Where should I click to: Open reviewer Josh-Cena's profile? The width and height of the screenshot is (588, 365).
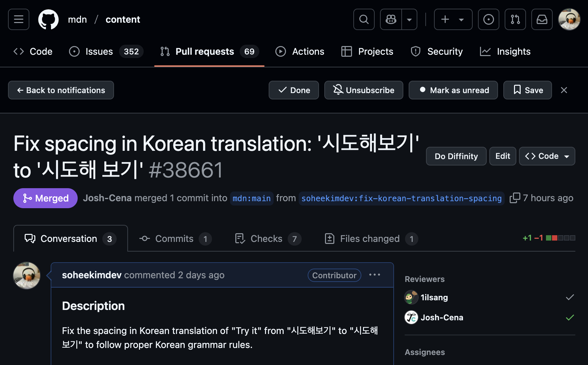(442, 317)
